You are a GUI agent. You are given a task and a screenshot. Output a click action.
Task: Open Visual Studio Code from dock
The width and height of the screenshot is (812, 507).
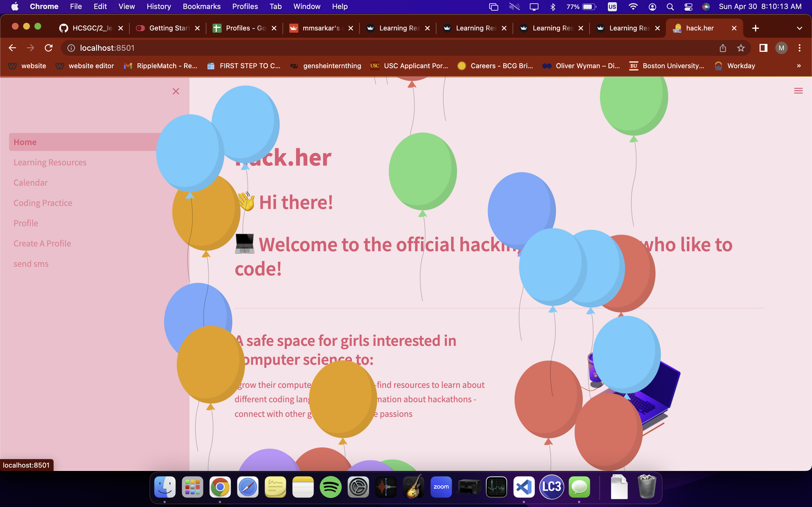pos(524,486)
